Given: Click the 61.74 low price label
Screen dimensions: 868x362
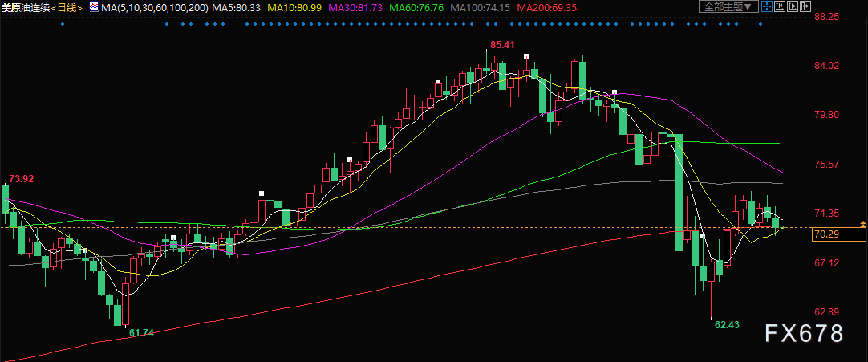Looking at the screenshot, I should 142,332.
